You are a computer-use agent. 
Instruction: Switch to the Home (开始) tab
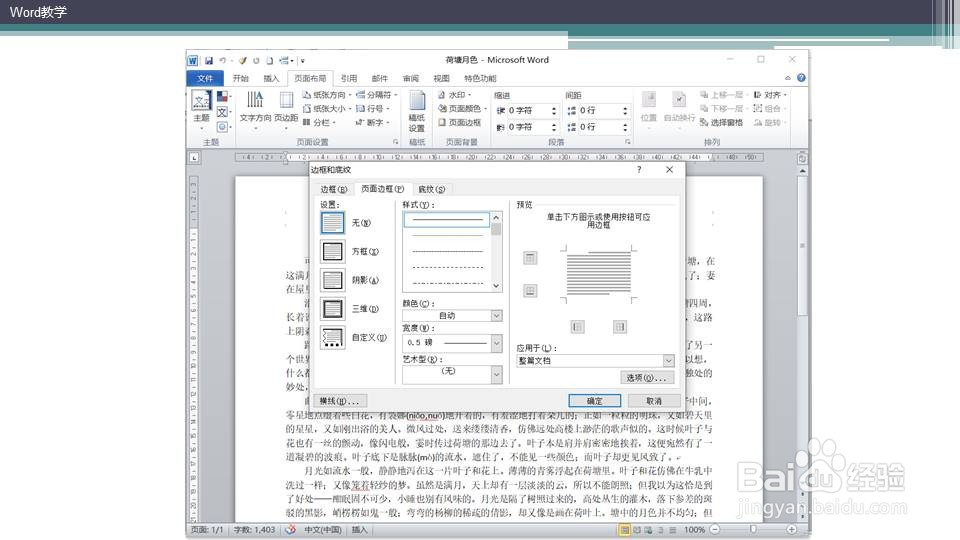(241, 78)
